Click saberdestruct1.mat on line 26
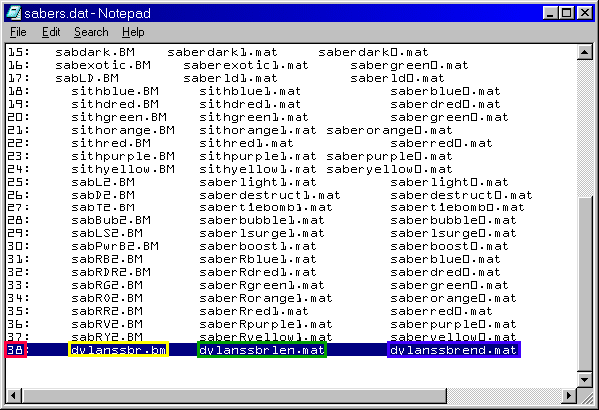Screen dimensions: 599x410 point(270,195)
